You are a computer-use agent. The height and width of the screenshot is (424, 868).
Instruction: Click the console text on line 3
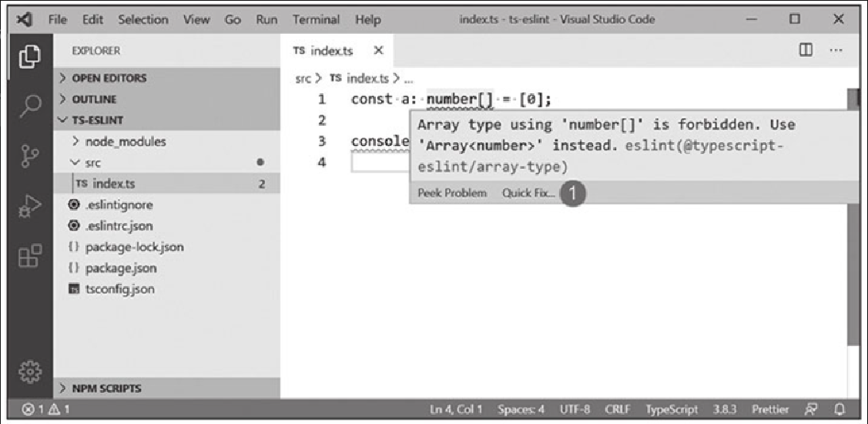tap(380, 141)
